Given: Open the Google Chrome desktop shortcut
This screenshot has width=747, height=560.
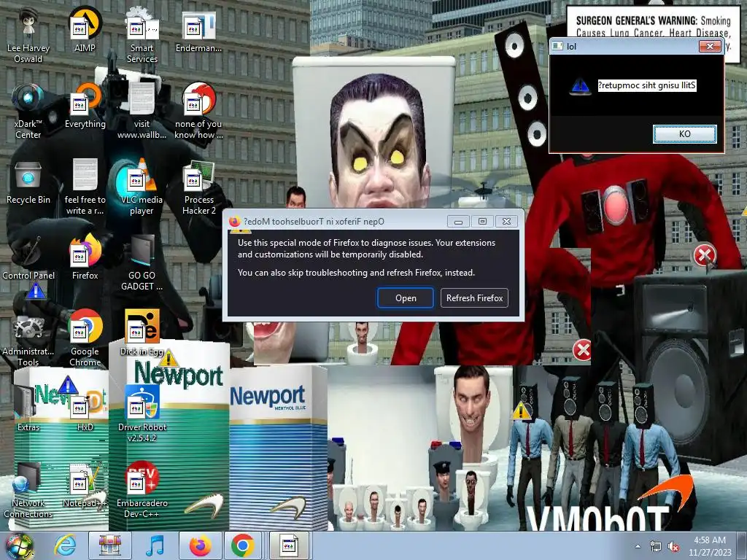Looking at the screenshot, I should point(85,338).
